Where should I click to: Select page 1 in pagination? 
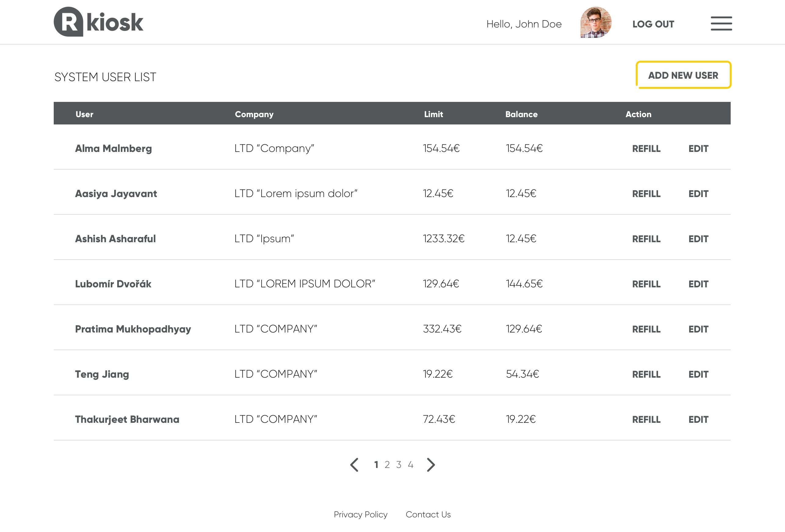pyautogui.click(x=376, y=465)
